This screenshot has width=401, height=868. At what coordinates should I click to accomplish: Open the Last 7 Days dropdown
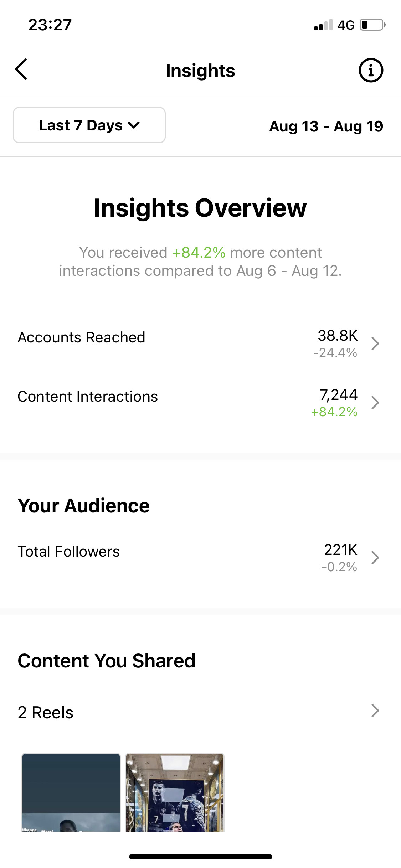89,125
